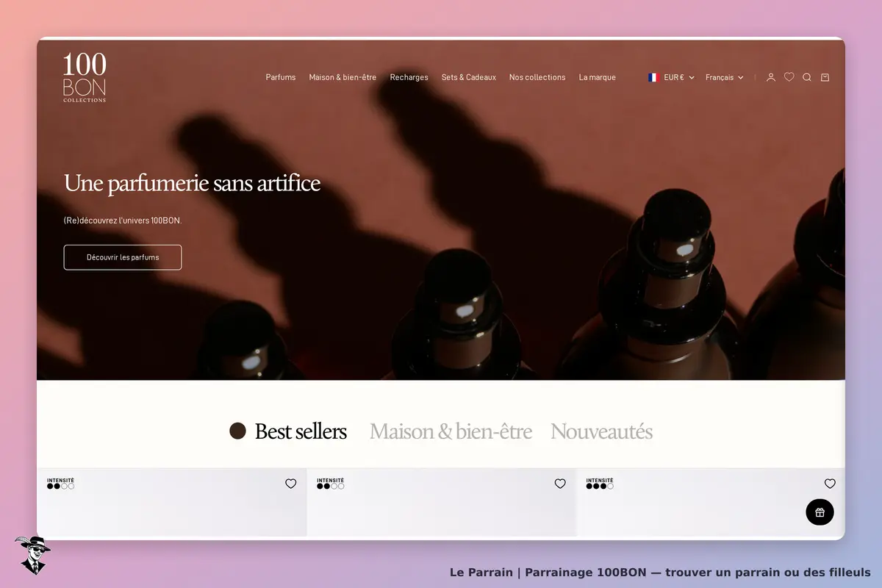Open the Sets & Cadeaux menu

tap(469, 77)
